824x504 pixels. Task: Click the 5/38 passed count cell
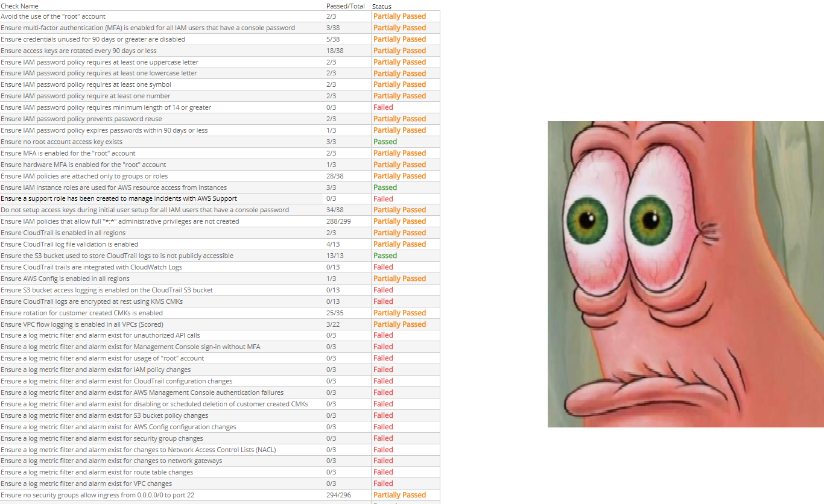click(x=333, y=39)
